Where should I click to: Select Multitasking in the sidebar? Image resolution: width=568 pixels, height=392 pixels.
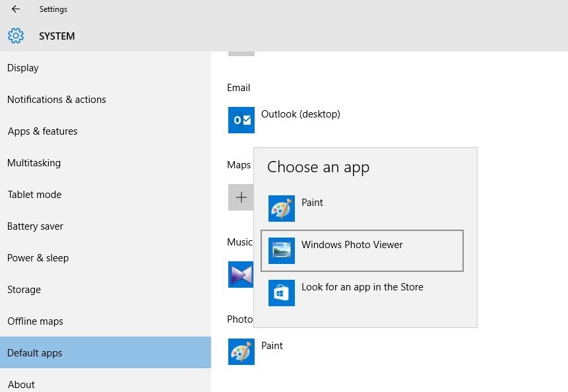coord(34,163)
